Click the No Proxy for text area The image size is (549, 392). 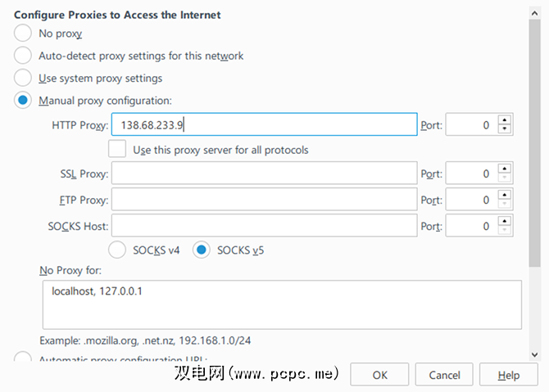point(282,304)
